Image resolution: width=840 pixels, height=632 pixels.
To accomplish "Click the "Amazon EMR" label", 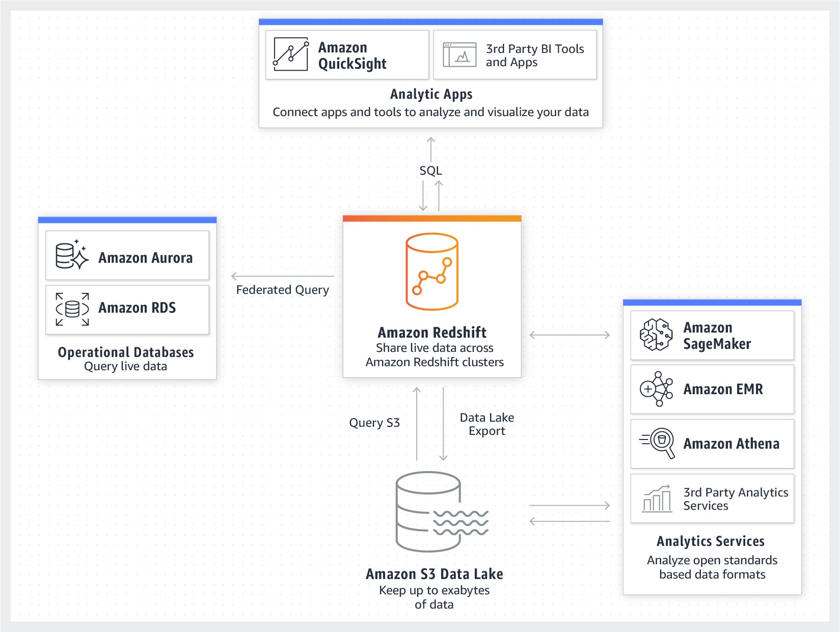I will tap(723, 389).
